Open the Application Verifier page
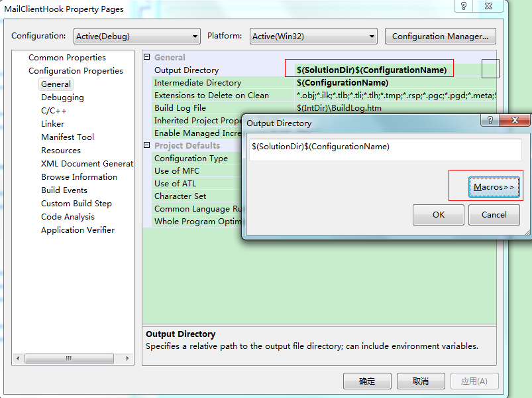Viewport: 532px width, 398px height. click(78, 230)
